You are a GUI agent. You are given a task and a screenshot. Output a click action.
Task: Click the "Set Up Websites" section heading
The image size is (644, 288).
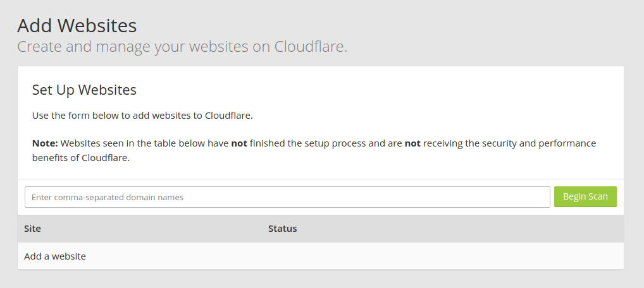(84, 90)
